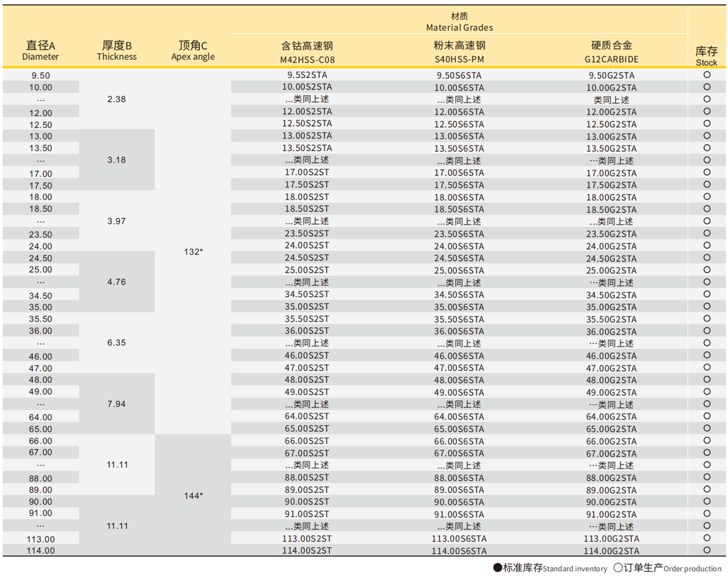Click the Diameter column header
The height and width of the screenshot is (582, 728).
tap(40, 51)
